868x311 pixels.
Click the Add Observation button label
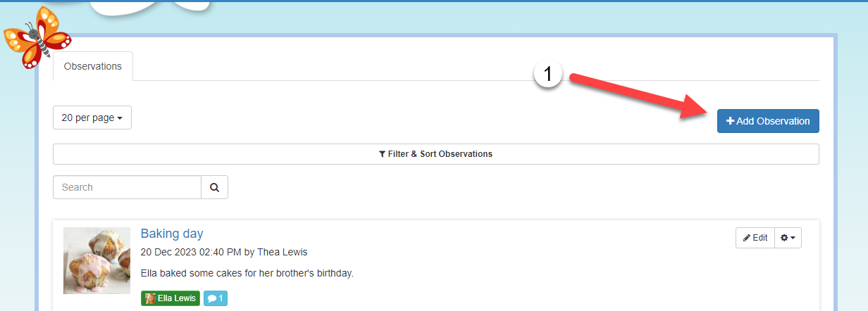pos(773,121)
